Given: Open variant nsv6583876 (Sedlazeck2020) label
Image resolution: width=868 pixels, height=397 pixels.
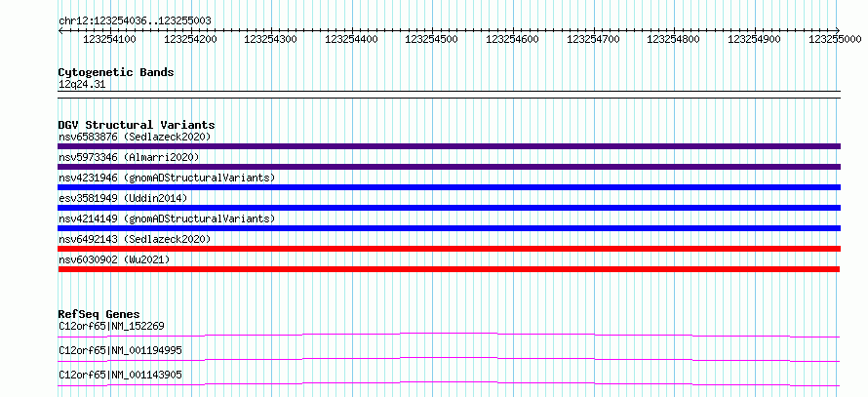Looking at the screenshot, I should pos(135,137).
